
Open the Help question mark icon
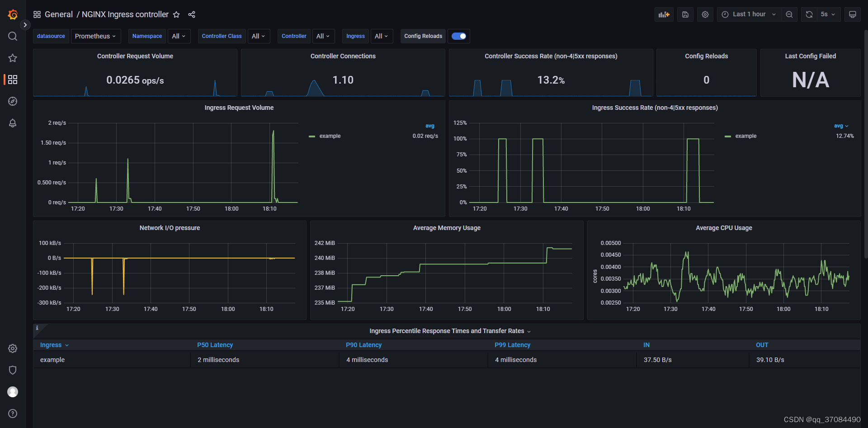tap(13, 414)
